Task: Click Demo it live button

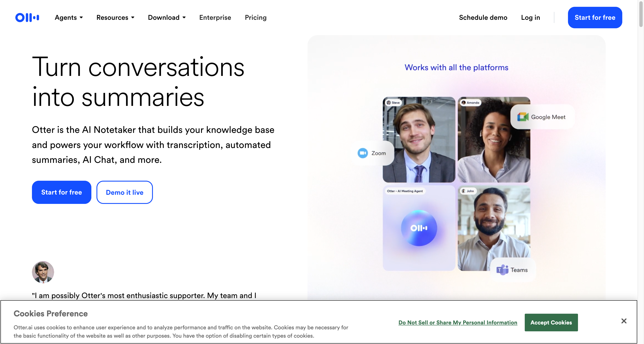Action: [x=125, y=192]
